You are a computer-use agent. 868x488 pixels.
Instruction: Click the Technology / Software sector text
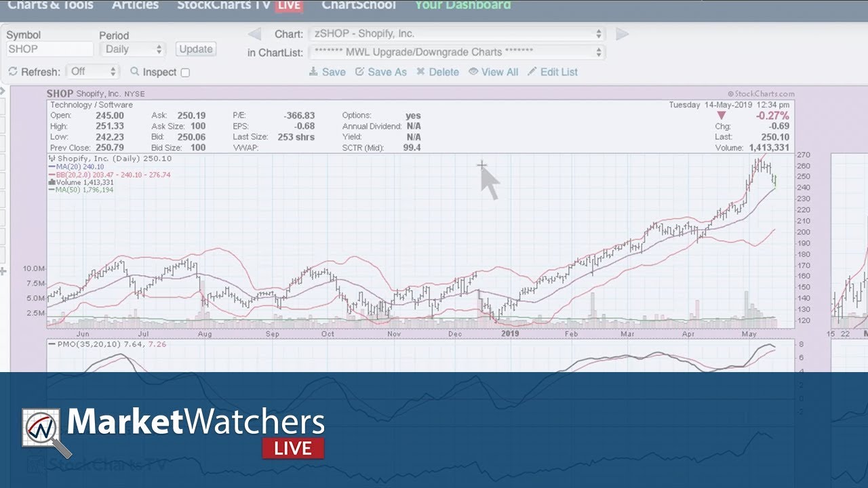tap(92, 105)
